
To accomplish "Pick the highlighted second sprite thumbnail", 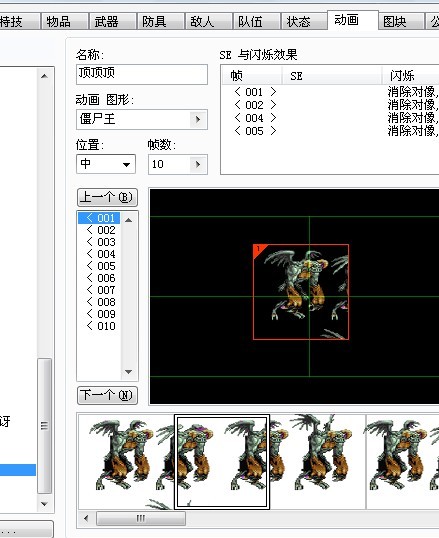I will click(222, 462).
